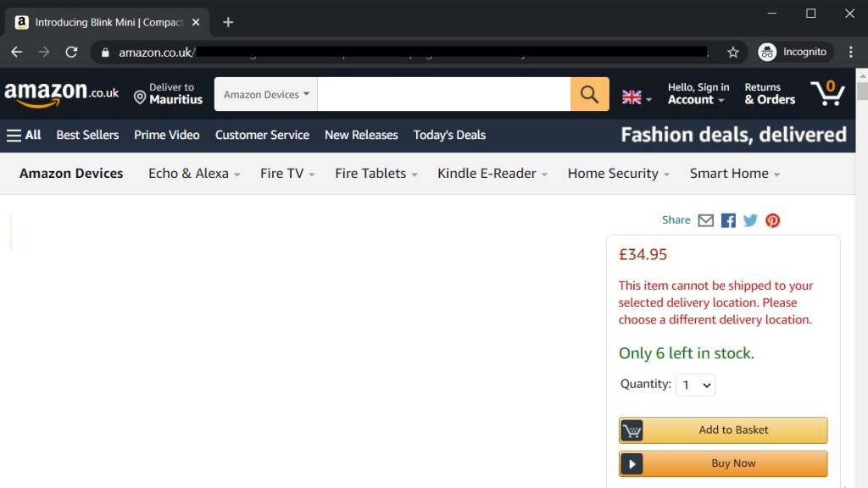Click the Amazon.co.uk logo
The width and height of the screenshot is (868, 488).
pos(61,93)
